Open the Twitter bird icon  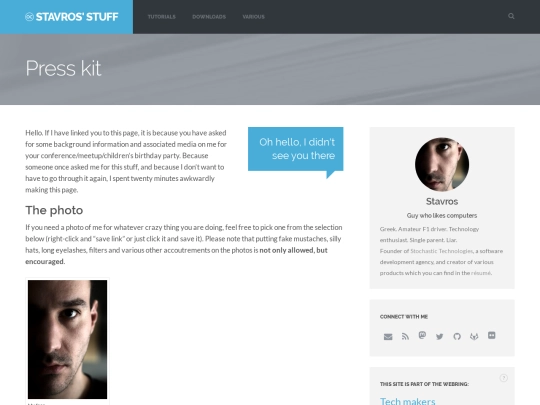pos(439,336)
